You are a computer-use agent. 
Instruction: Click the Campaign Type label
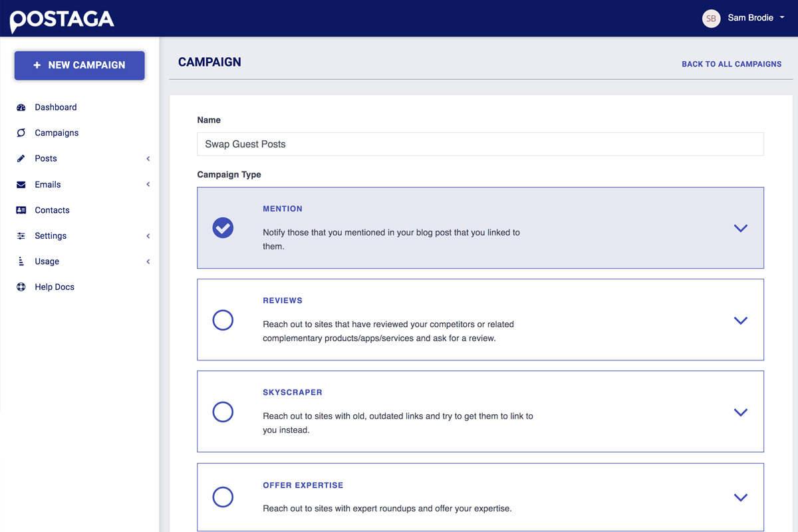click(x=229, y=175)
